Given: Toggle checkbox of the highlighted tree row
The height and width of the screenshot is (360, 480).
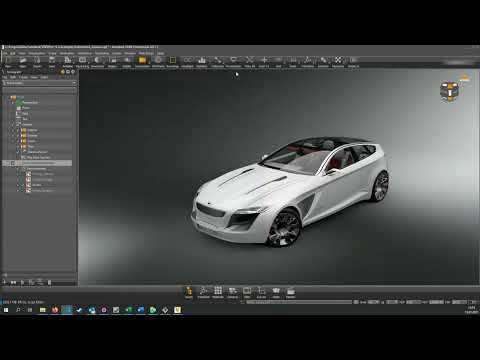Looking at the screenshot, I should 13,163.
